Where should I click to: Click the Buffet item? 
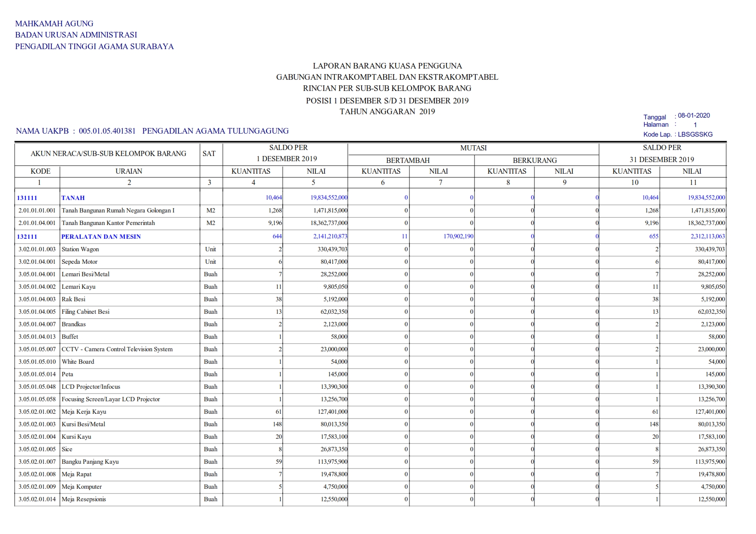[x=70, y=337]
